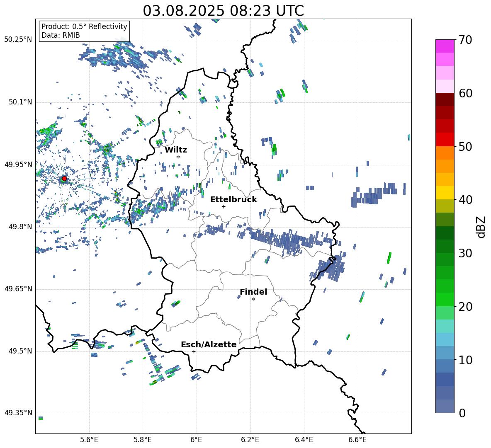
Task: Click 'Product: 0.5° Reflectivity' text
Action: (x=84, y=26)
